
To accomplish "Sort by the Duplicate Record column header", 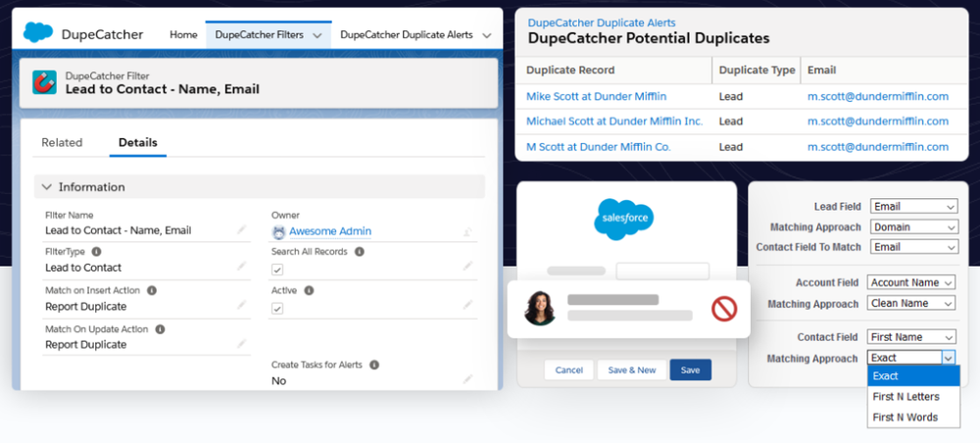I will (570, 70).
